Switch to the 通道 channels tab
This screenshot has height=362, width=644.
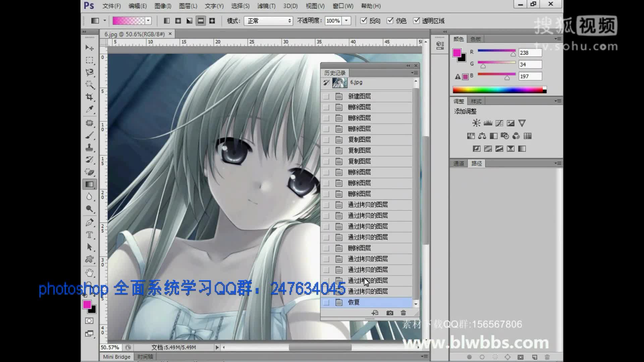pyautogui.click(x=459, y=164)
